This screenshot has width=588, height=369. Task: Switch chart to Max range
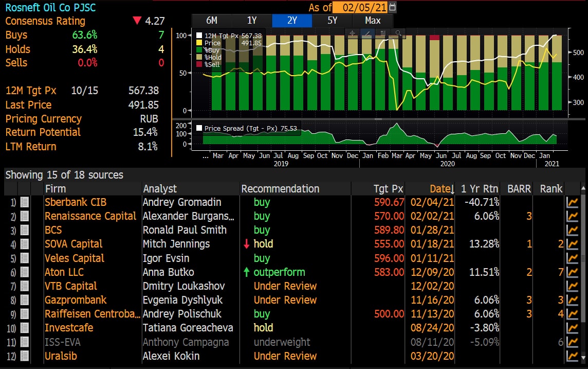pos(373,21)
